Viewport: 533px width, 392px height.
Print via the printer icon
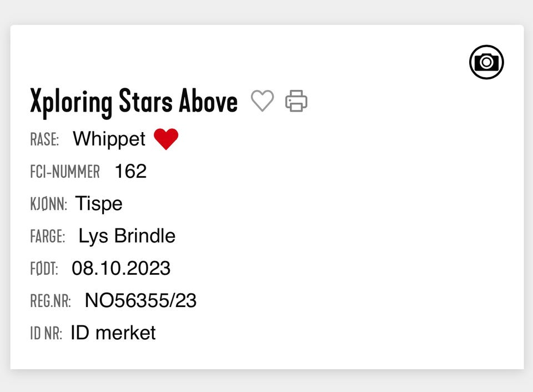point(296,101)
